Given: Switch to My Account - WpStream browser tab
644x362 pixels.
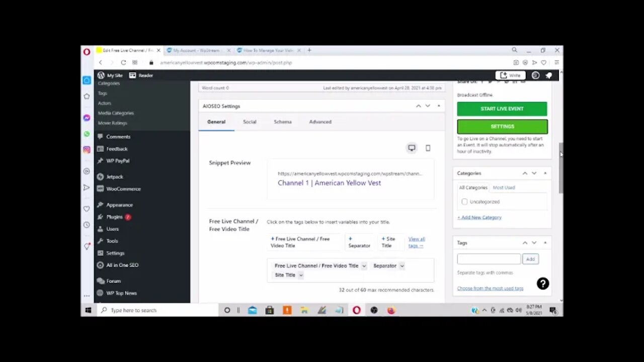Looking at the screenshot, I should [198, 50].
